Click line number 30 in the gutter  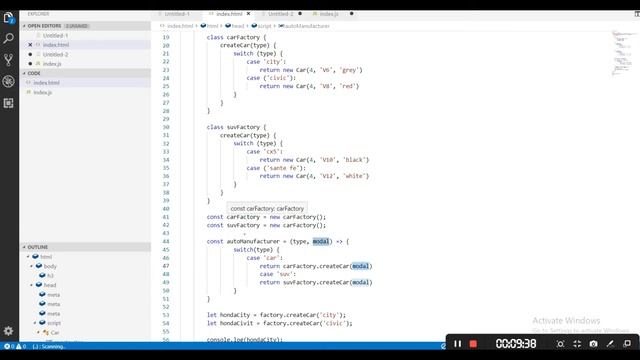tap(166, 127)
